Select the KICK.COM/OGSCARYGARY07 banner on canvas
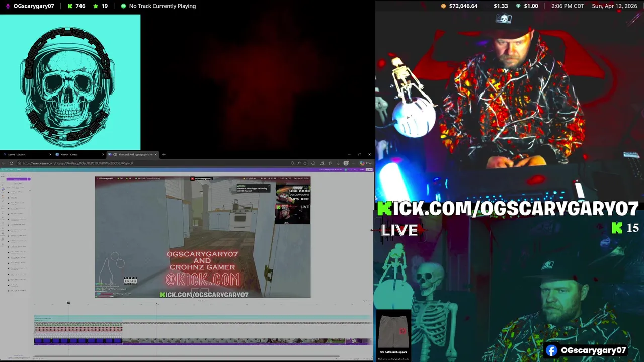The height and width of the screenshot is (362, 644). (204, 295)
